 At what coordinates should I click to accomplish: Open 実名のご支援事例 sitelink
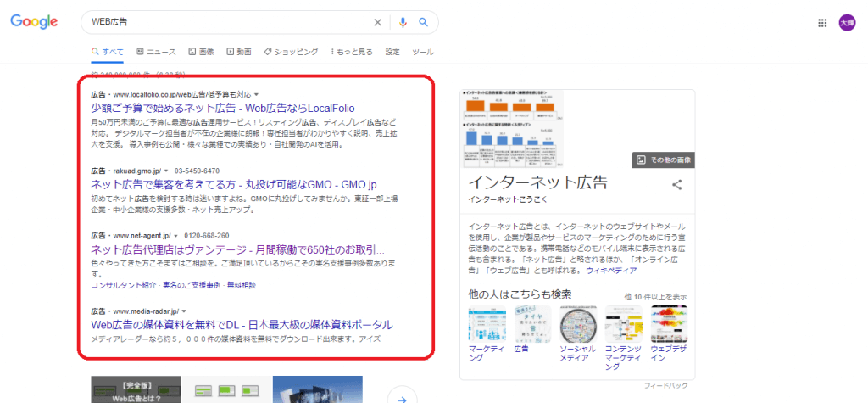(x=192, y=285)
